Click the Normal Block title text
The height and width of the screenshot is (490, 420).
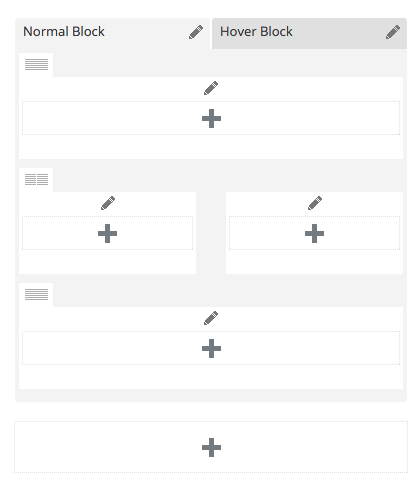(64, 32)
